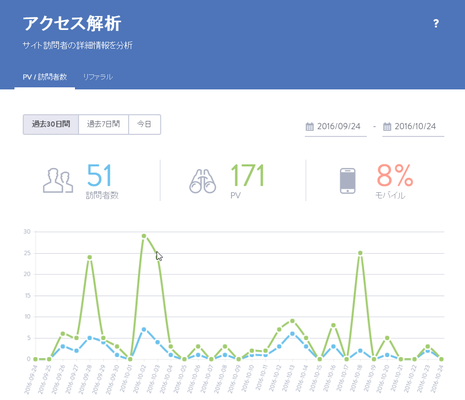Select the 過去7日間 range button
Image resolution: width=465 pixels, height=400 pixels.
[103, 124]
